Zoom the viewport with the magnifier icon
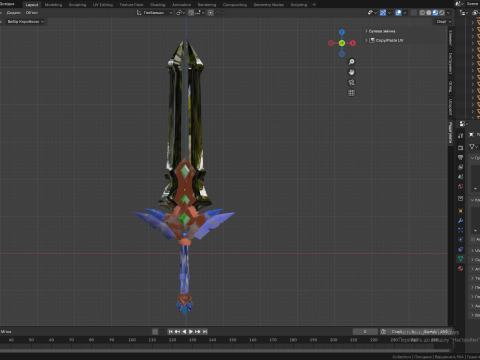Viewport: 480px width, 360px height. click(x=351, y=62)
